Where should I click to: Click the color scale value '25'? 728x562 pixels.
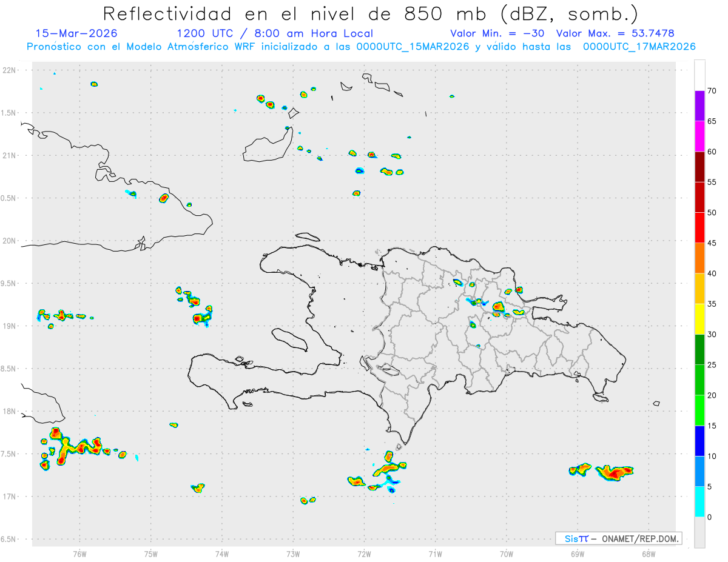pyautogui.click(x=712, y=365)
